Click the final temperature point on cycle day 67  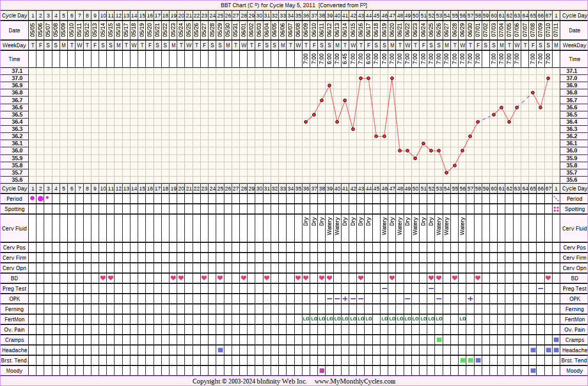(548, 78)
